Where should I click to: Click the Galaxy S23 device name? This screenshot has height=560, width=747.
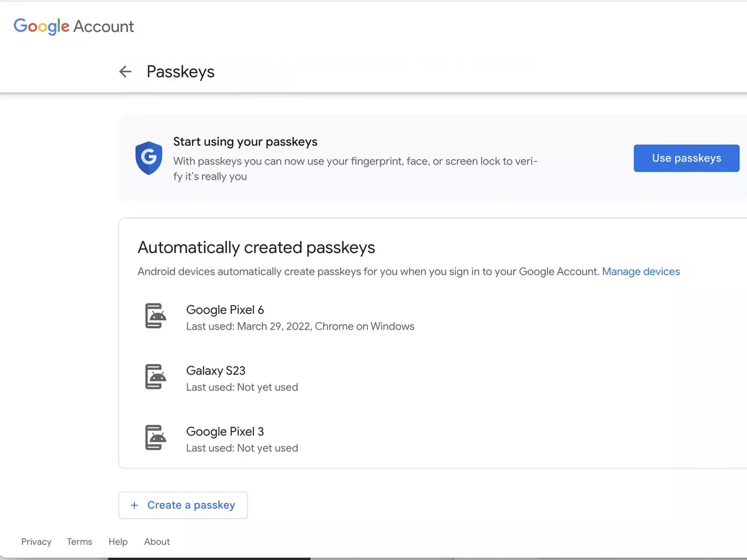click(216, 370)
